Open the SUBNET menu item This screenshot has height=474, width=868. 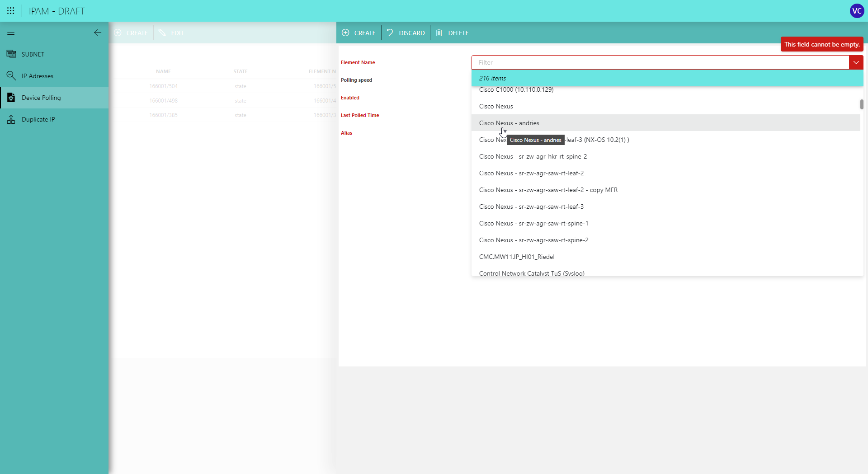click(54, 54)
